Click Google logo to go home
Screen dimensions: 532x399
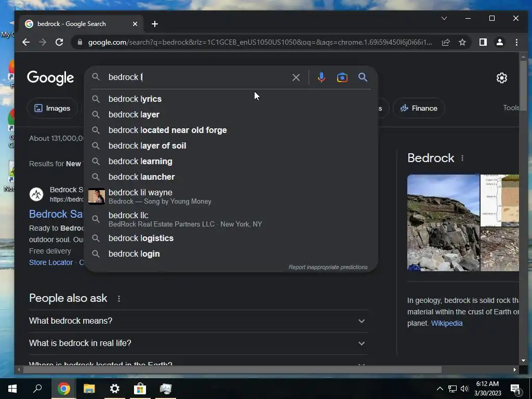[x=50, y=78]
